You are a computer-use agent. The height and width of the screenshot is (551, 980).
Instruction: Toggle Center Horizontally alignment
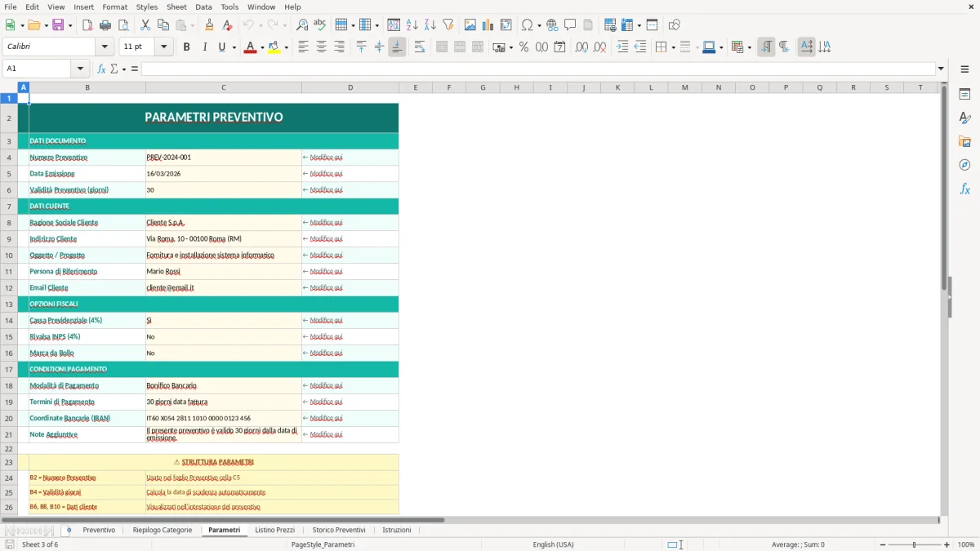[x=321, y=47]
